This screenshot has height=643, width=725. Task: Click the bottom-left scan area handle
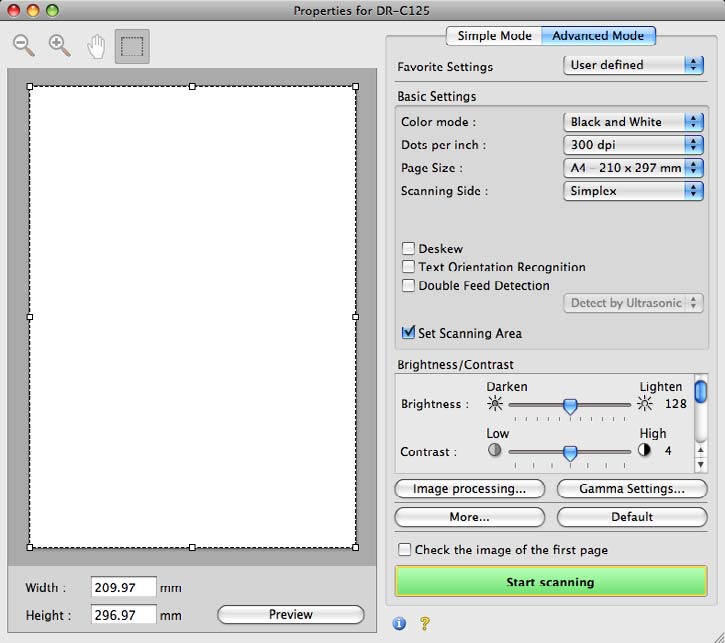click(x=30, y=547)
